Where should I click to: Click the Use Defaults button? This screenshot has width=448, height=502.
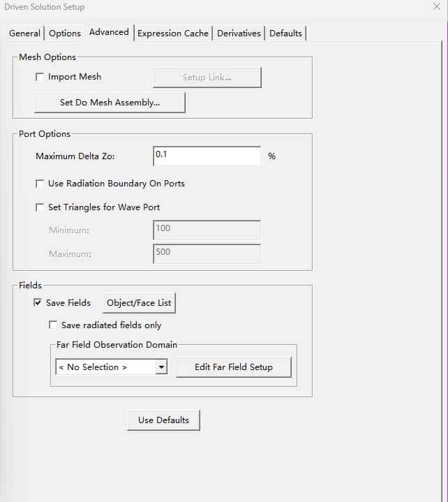coord(163,420)
